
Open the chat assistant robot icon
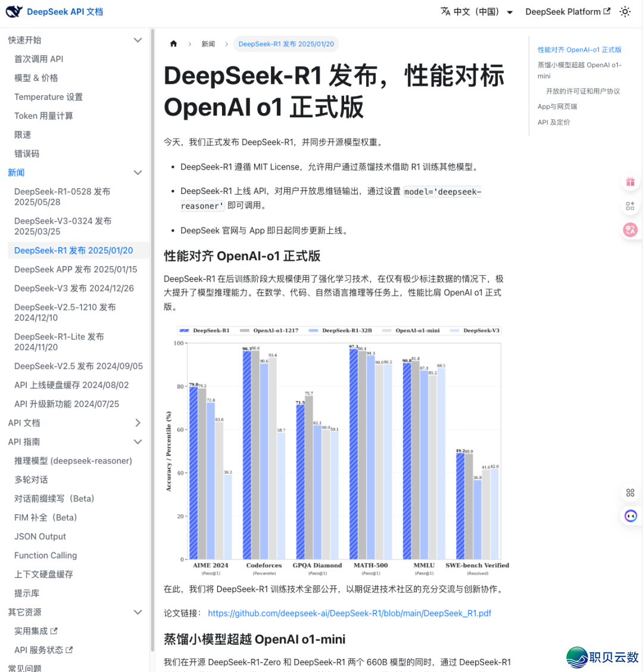[x=630, y=515]
